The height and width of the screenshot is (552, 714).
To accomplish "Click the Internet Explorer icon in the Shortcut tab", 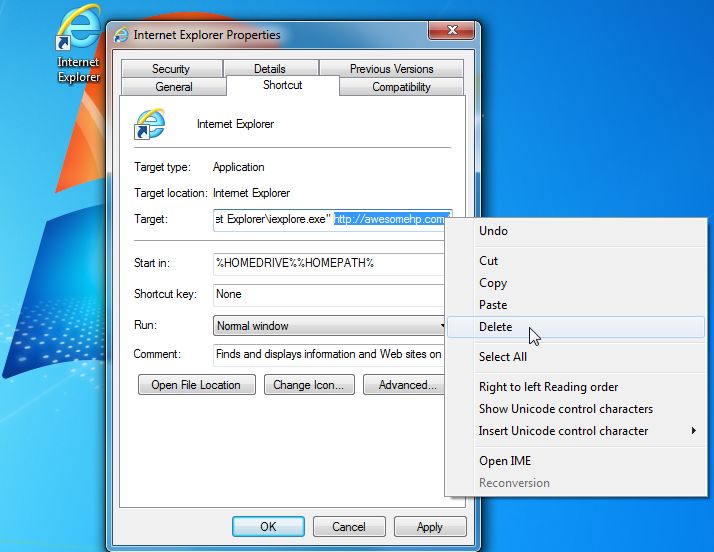I will point(149,123).
